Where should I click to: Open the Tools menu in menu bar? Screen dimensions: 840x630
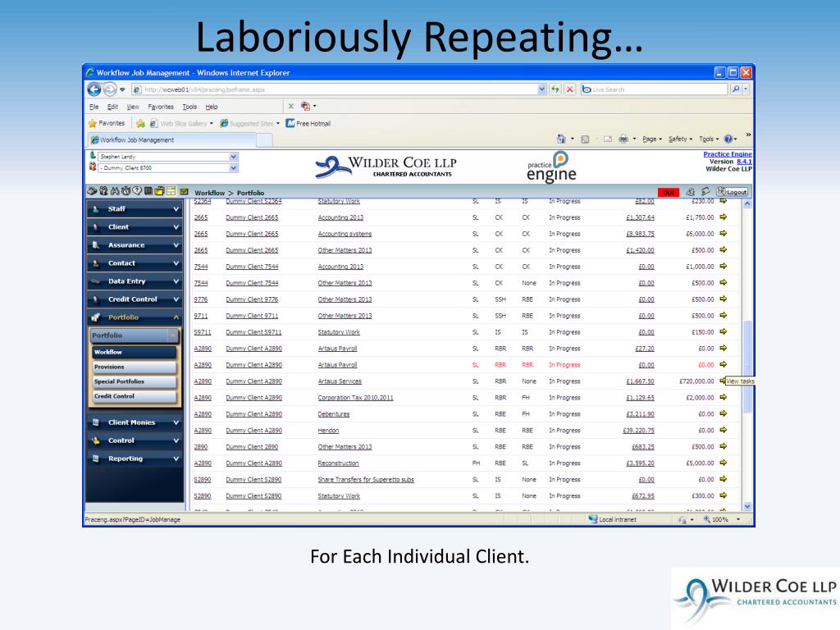189,107
